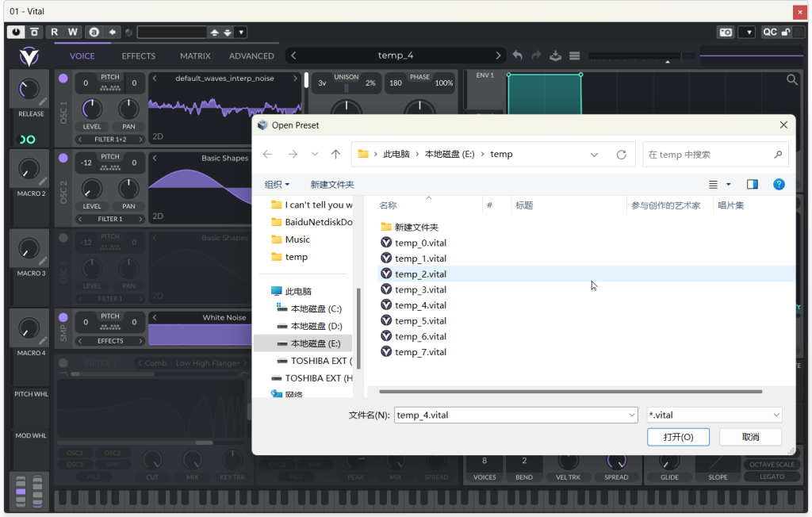Refresh the temp folder listing
Image resolution: width=812 pixels, height=517 pixels.
pyautogui.click(x=622, y=155)
